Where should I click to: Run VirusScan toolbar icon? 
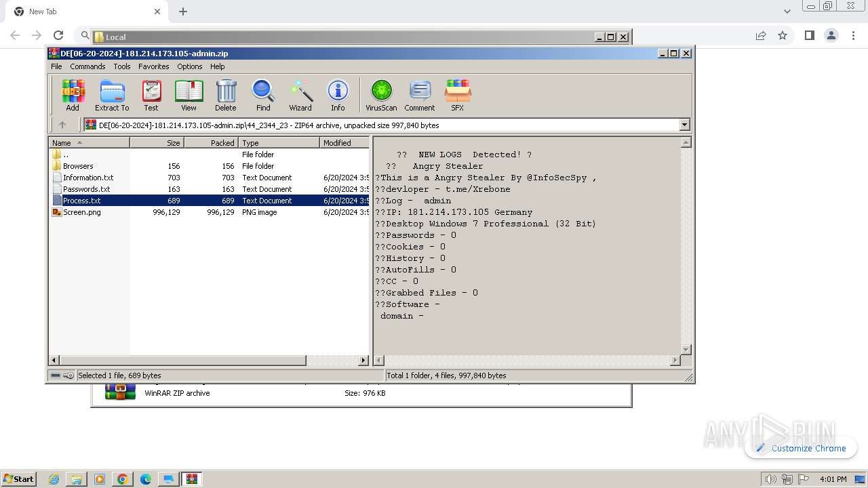click(381, 95)
